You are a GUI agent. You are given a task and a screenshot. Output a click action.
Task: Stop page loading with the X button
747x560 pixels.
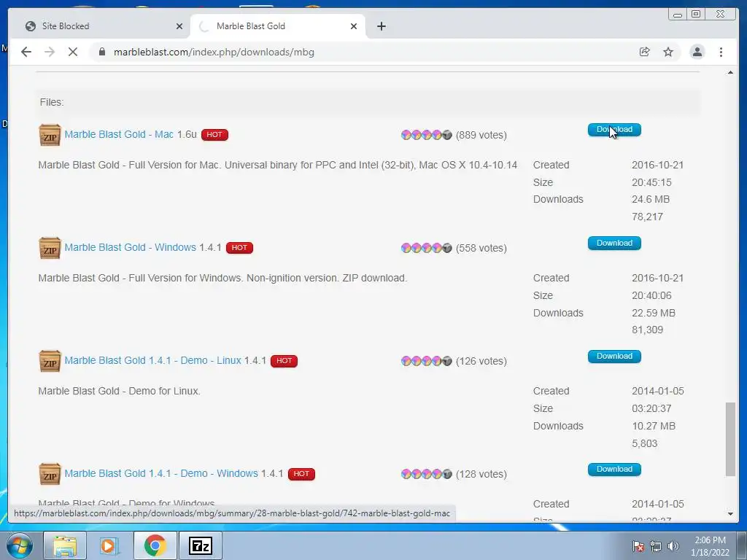coord(73,52)
